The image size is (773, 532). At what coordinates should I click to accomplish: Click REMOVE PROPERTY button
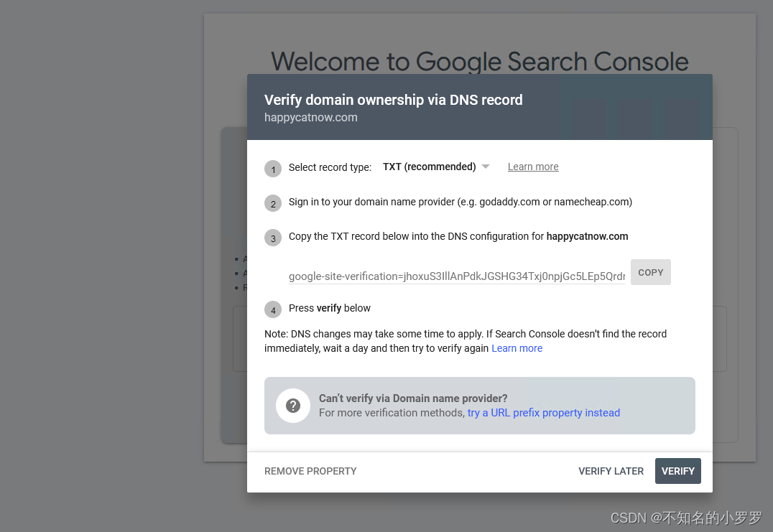[x=310, y=472]
